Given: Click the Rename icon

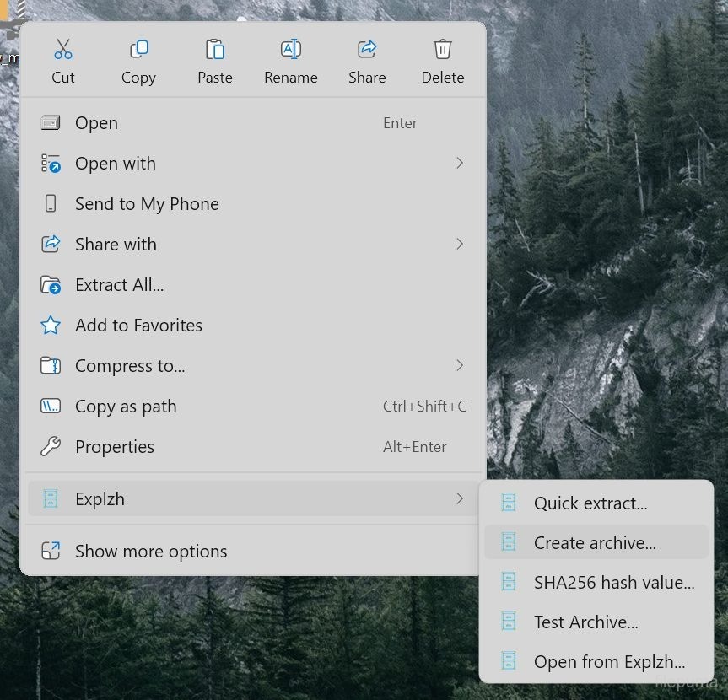Looking at the screenshot, I should coord(291,50).
